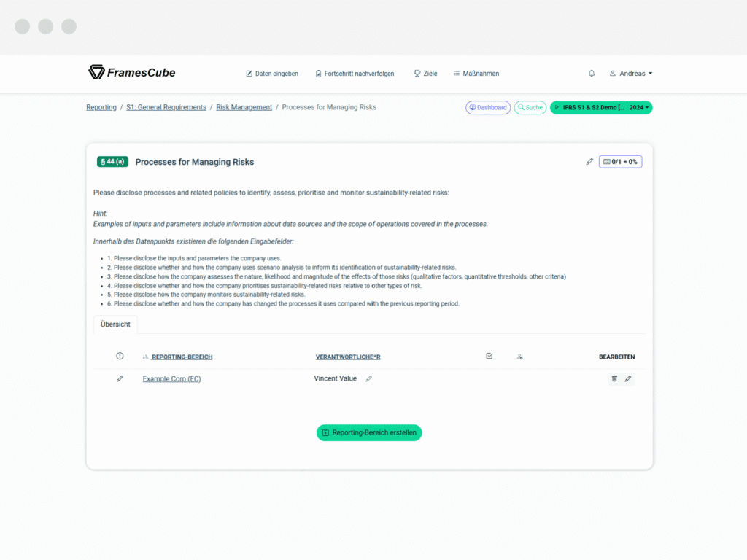Click Processes for Managing Risks breadcrumb text
The image size is (747, 560).
pos(329,107)
